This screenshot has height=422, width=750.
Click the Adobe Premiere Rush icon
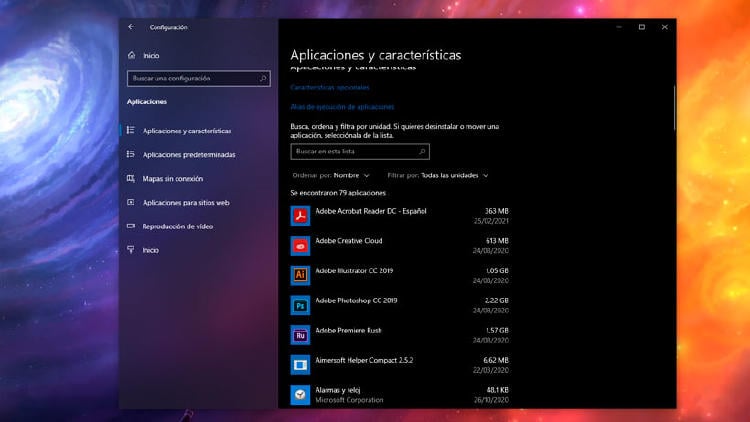300,335
